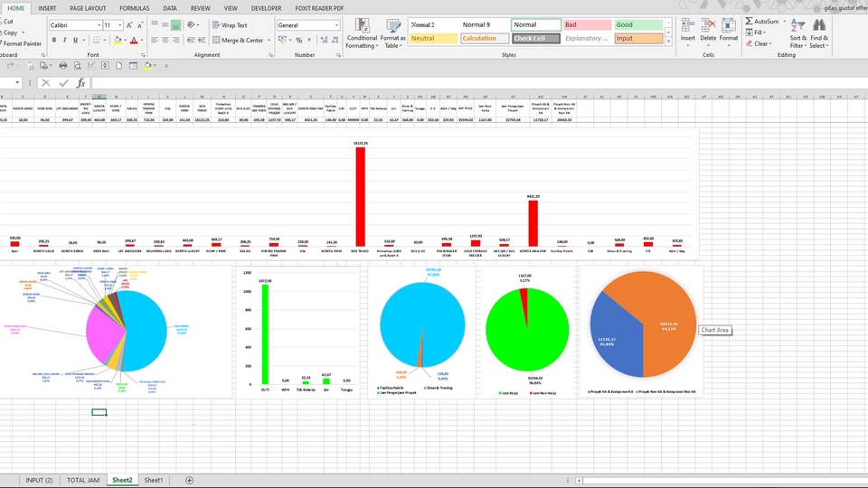Open the FORMULAS ribbon tab
This screenshot has height=488, width=868.
(x=135, y=8)
